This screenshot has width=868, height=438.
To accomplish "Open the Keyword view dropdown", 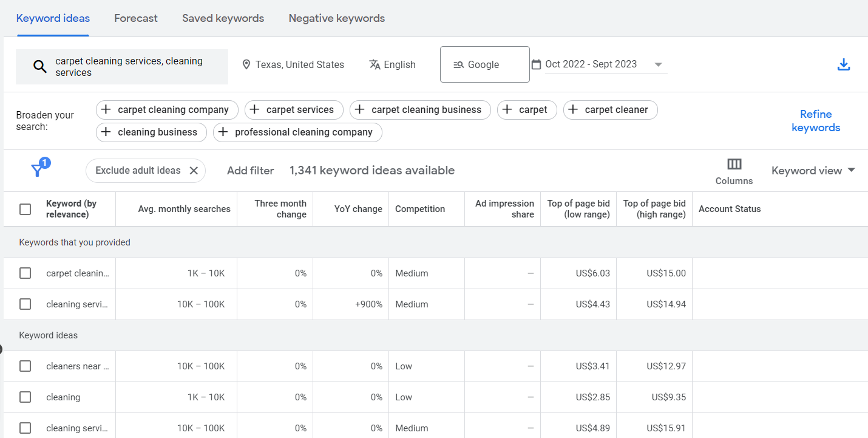I will [813, 171].
